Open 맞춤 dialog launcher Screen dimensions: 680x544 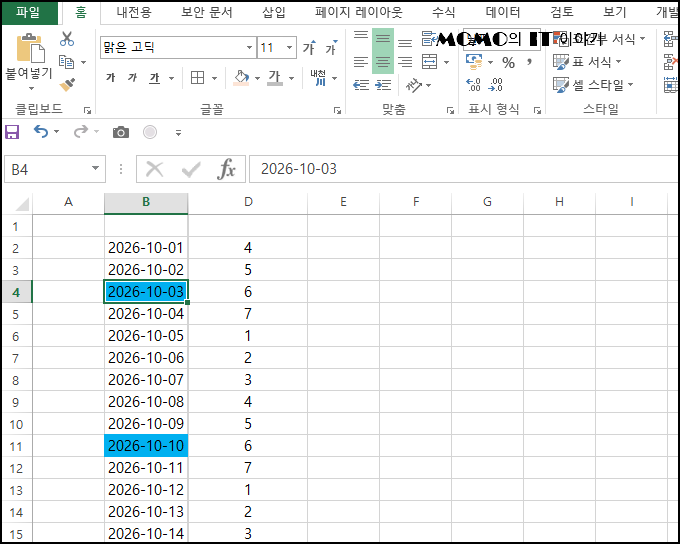(450, 111)
